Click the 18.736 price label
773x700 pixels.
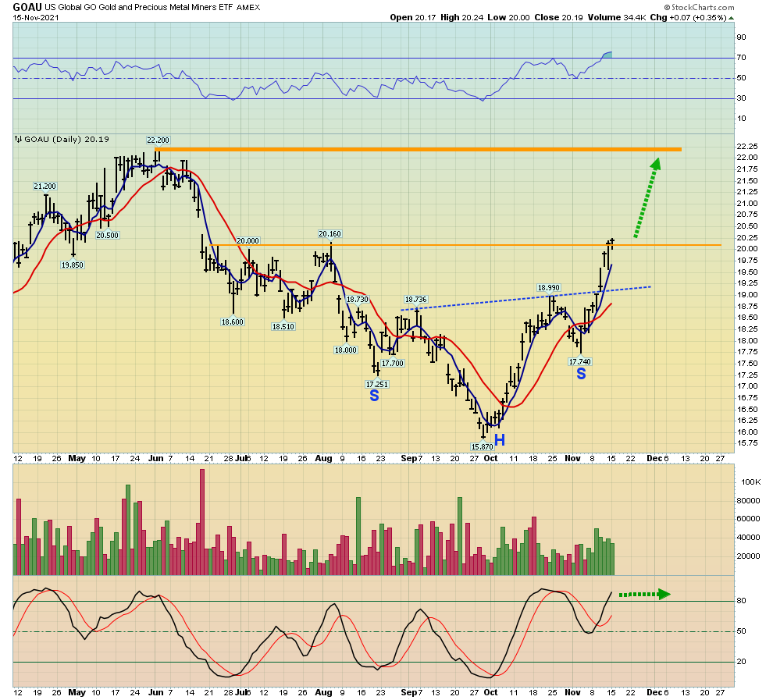click(x=415, y=300)
